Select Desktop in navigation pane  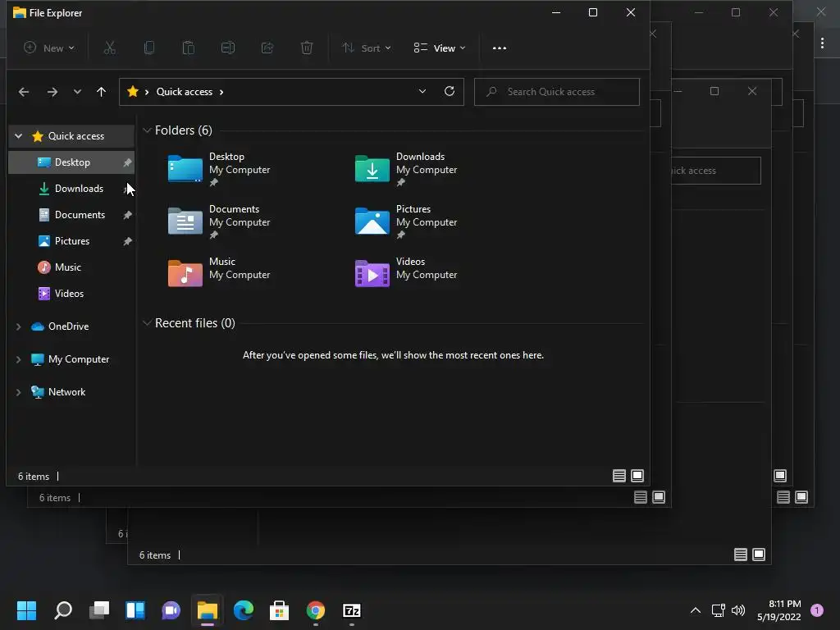click(x=71, y=162)
